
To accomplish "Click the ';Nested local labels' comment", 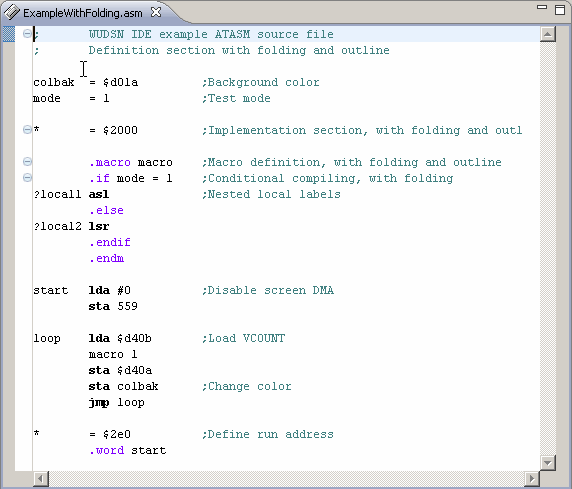I will point(271,195).
